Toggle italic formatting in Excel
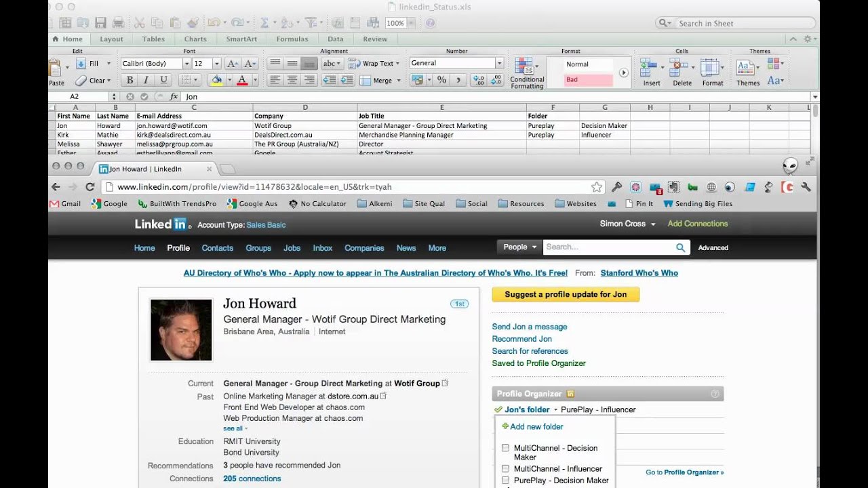Viewport: 868px width, 488px height. 146,80
